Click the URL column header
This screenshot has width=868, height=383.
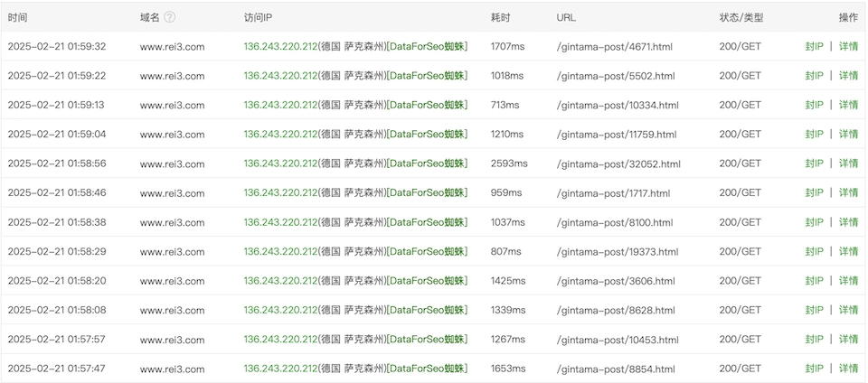pyautogui.click(x=566, y=17)
